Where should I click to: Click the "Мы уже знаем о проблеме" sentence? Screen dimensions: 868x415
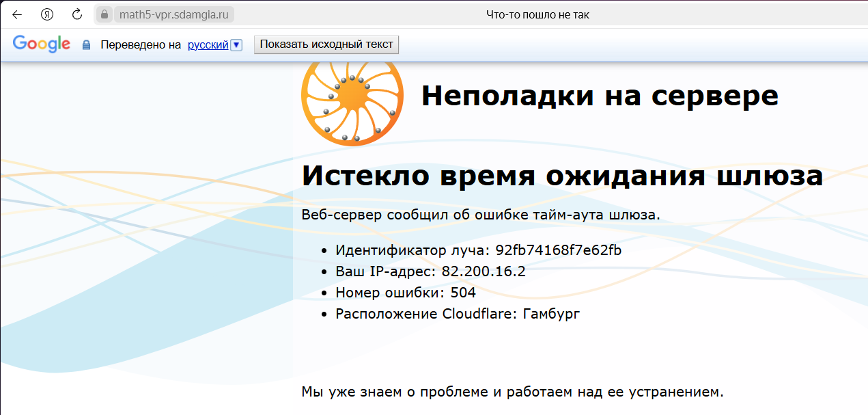tap(512, 392)
